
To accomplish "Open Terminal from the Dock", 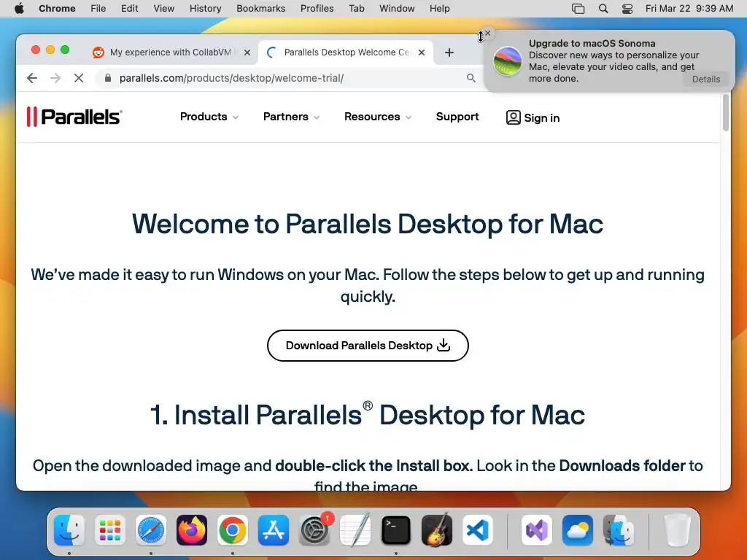I will point(396,530).
